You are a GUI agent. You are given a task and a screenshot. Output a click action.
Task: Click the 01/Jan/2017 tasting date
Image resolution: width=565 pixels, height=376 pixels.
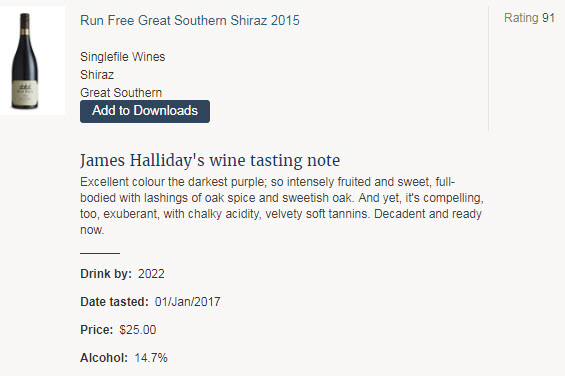click(187, 302)
